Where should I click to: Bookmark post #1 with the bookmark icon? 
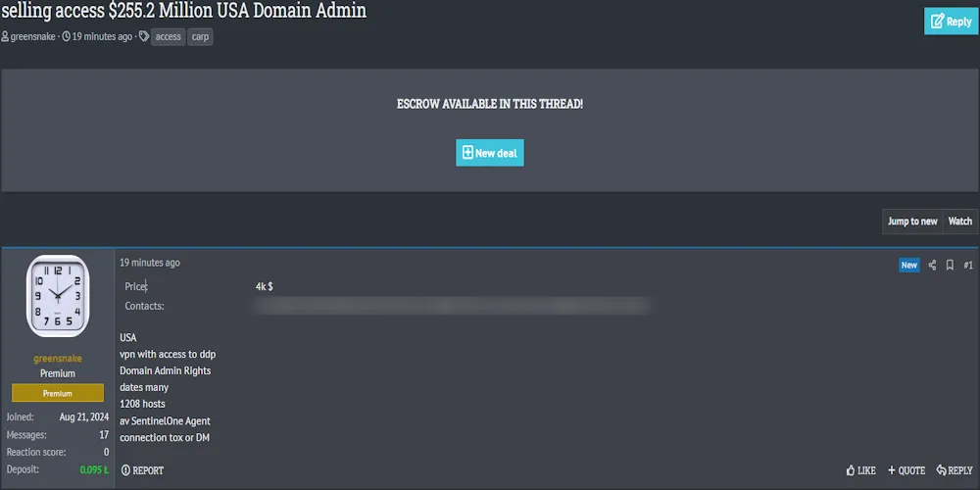point(950,265)
